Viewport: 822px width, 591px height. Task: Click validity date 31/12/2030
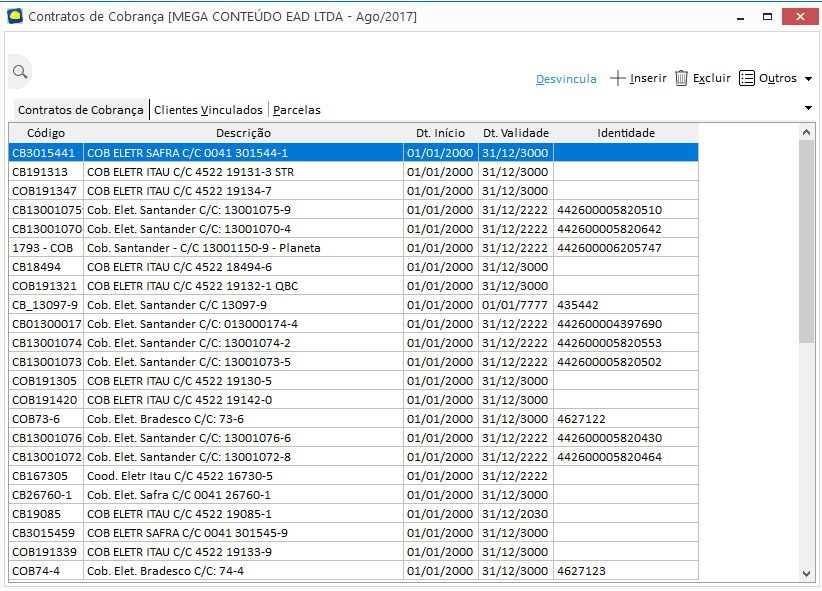pyautogui.click(x=515, y=514)
